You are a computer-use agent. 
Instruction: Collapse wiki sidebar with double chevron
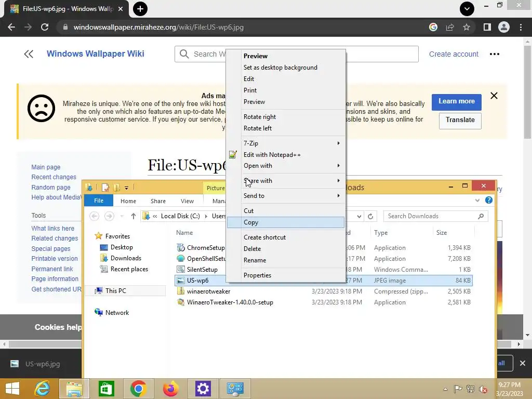(29, 54)
